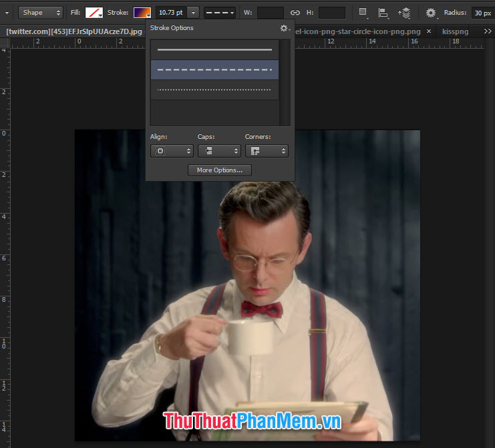Open the path operations icon
The height and width of the screenshot is (448, 495).
[x=363, y=13]
